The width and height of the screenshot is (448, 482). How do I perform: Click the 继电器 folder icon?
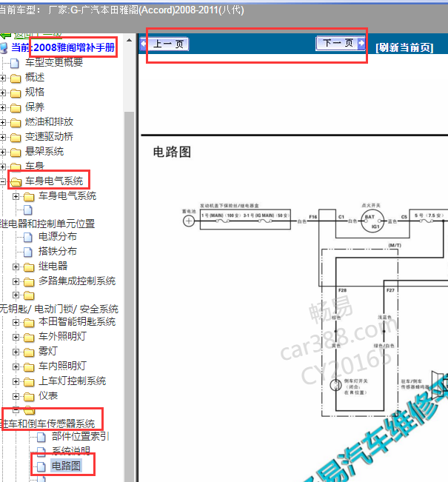29,267
